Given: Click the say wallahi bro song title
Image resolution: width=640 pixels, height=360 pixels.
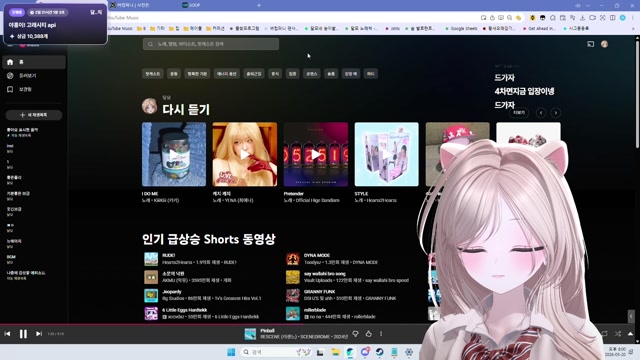Looking at the screenshot, I should pos(324,274).
